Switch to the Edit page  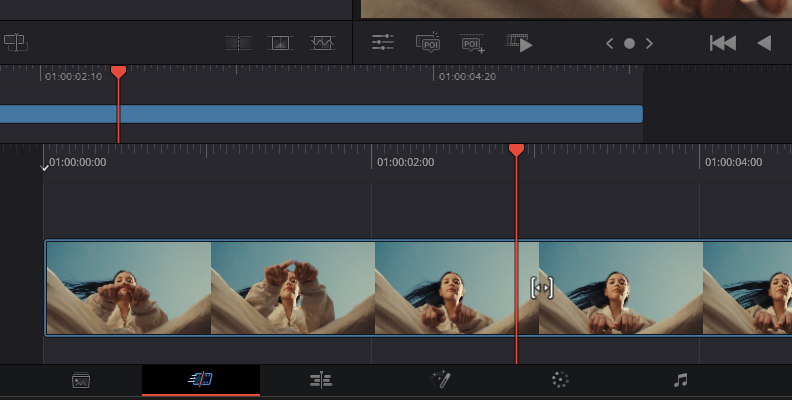(321, 380)
